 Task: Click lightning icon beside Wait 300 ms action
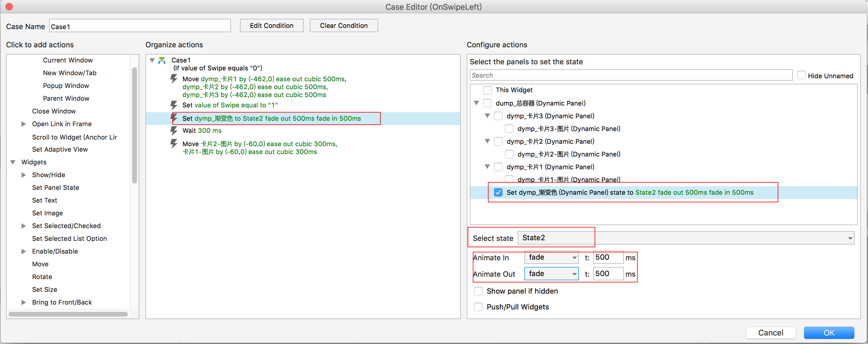pyautogui.click(x=174, y=130)
